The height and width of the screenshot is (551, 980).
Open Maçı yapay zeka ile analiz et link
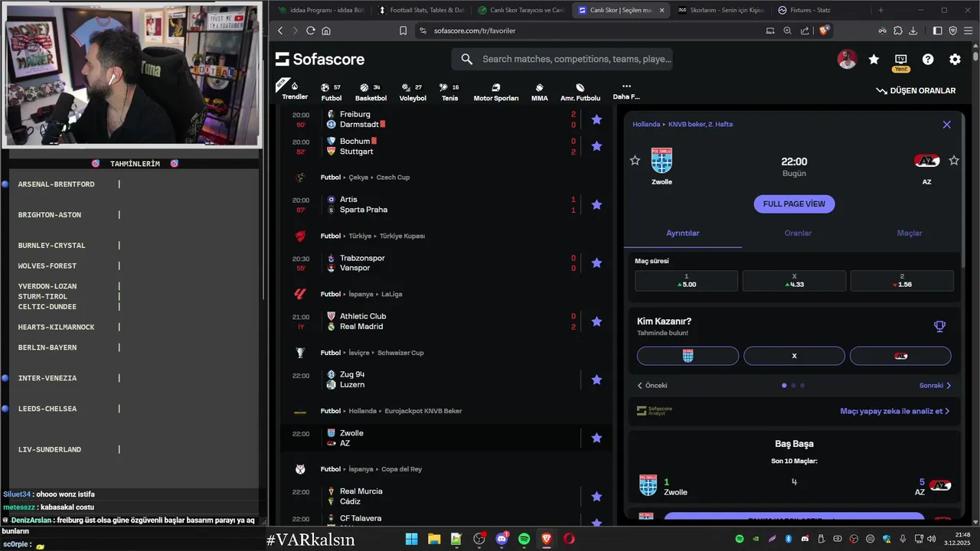[x=894, y=411]
